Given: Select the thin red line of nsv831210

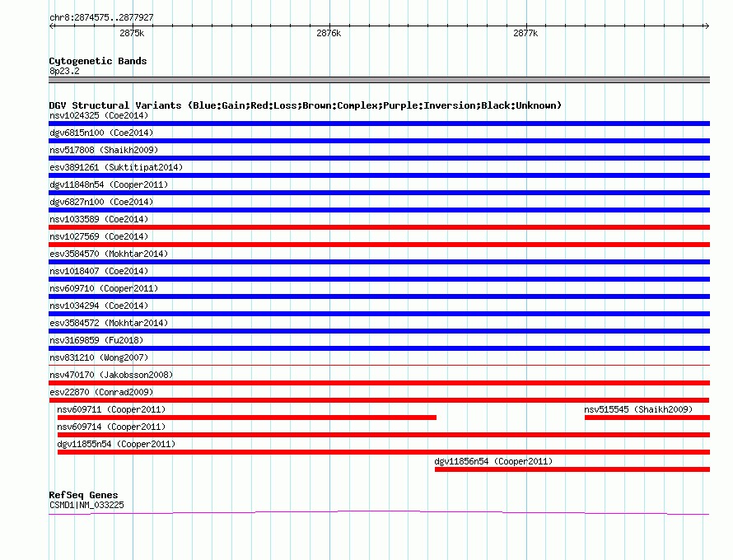Looking at the screenshot, I should coord(379,365).
